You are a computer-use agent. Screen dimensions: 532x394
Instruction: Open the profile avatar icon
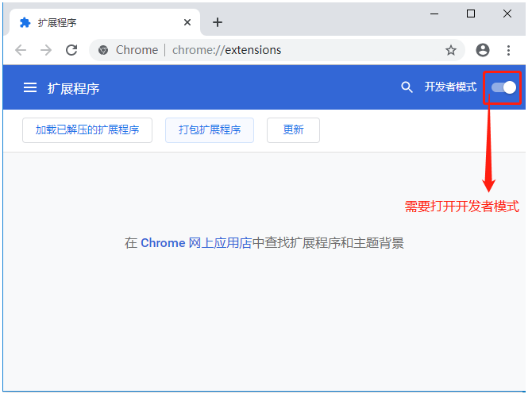tap(483, 50)
